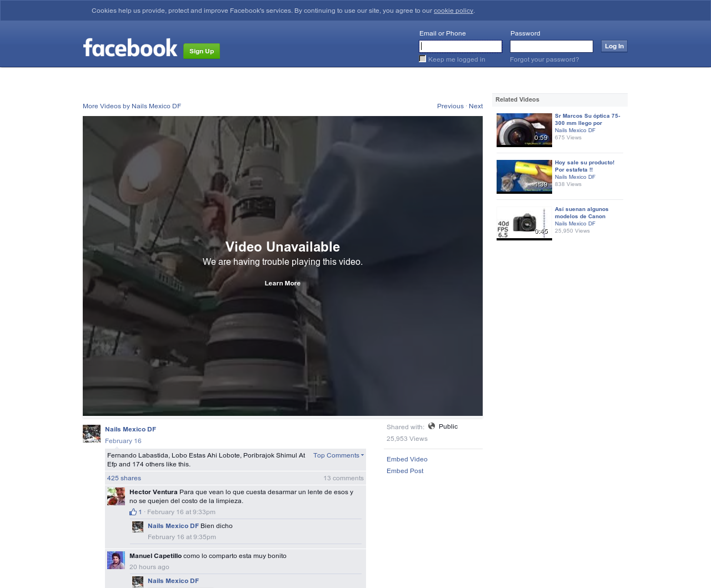Screen dimensions: 711x588
Task: Click the February 16 post date
Action: click(123, 441)
